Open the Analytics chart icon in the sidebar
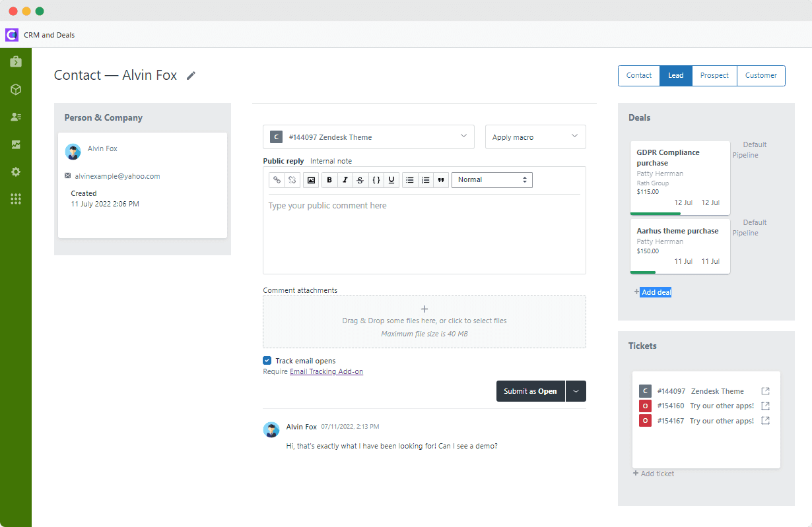Screen dimensions: 812x527 pos(17,144)
